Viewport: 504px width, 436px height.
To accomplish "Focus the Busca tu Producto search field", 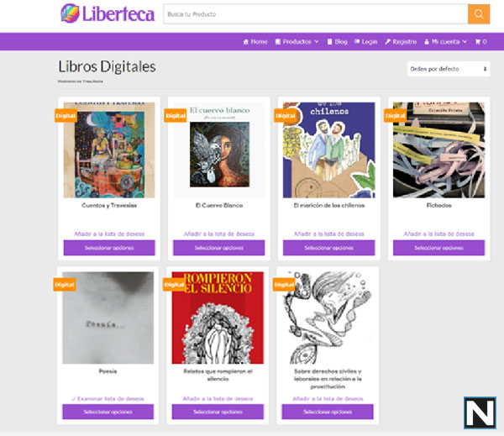I will 316,14.
